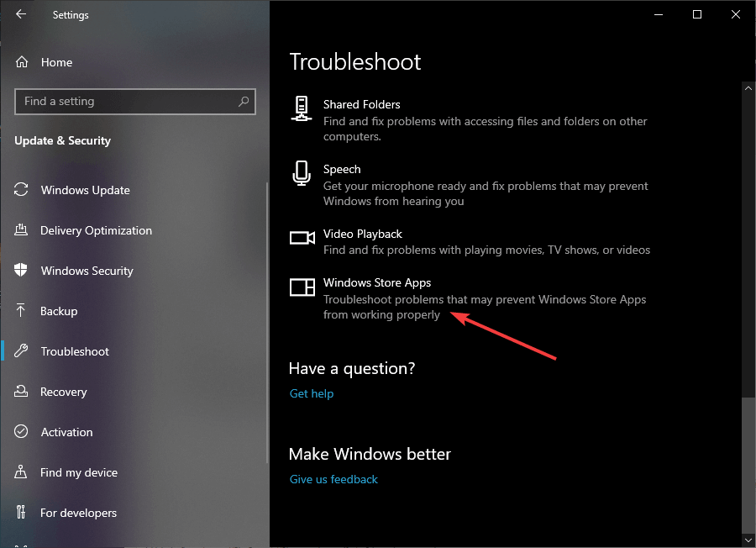Close the Settings window
Screen dimensions: 756x548
(x=736, y=14)
